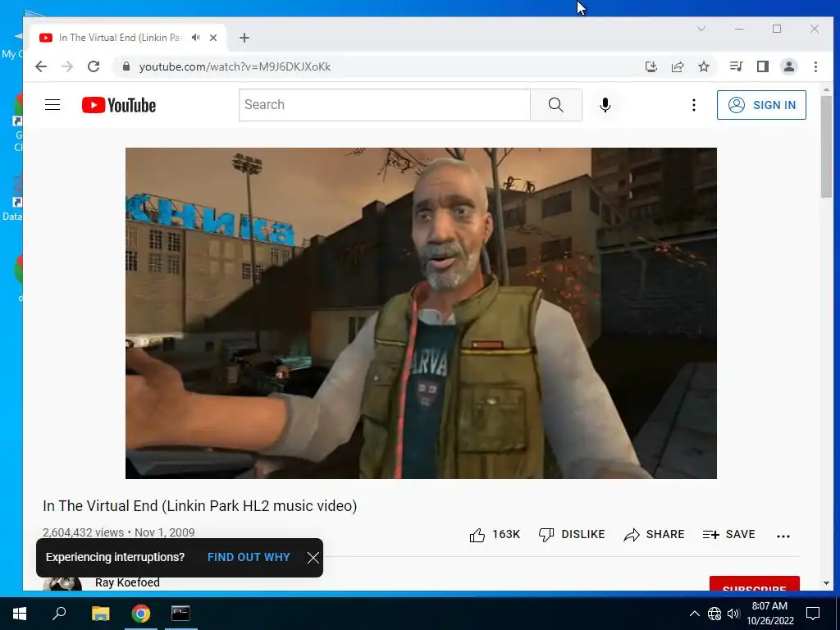Open Chrome's three-dot customize menu
This screenshot has height=630, width=840.
coord(816,66)
